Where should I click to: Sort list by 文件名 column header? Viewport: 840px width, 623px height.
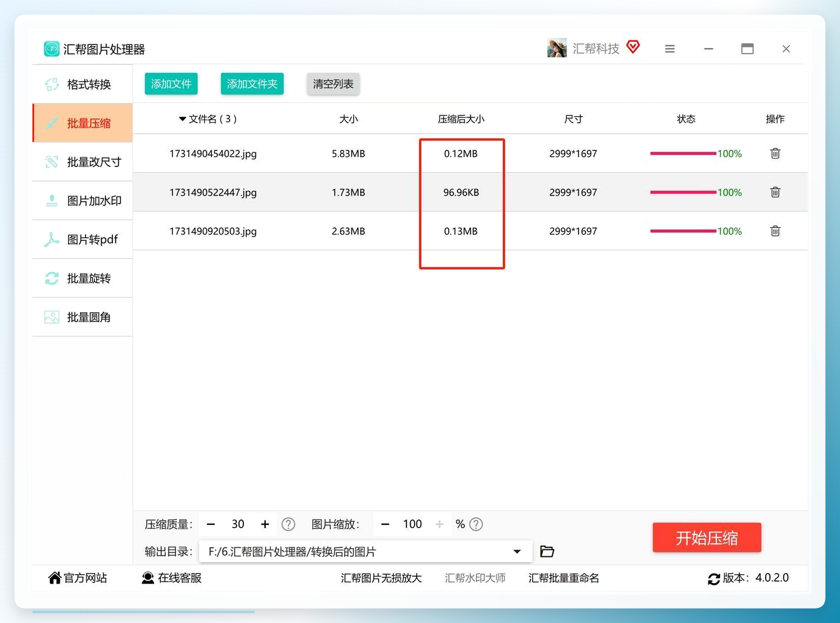coord(208,119)
